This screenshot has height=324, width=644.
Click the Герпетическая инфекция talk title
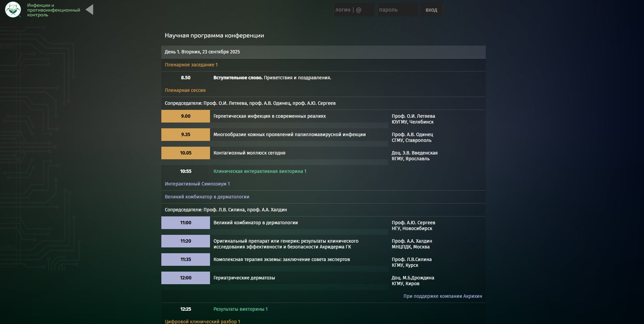tap(269, 116)
